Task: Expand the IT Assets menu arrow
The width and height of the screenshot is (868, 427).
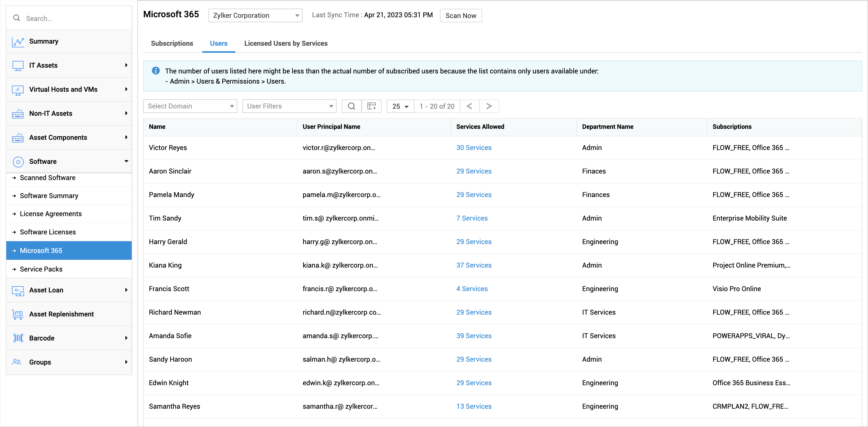Action: [126, 65]
